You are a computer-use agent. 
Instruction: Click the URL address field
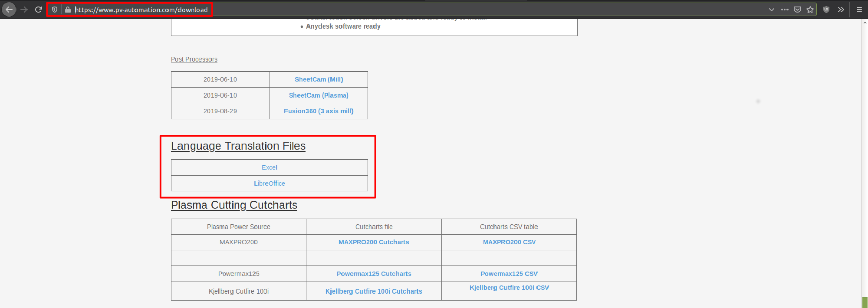pyautogui.click(x=391, y=10)
